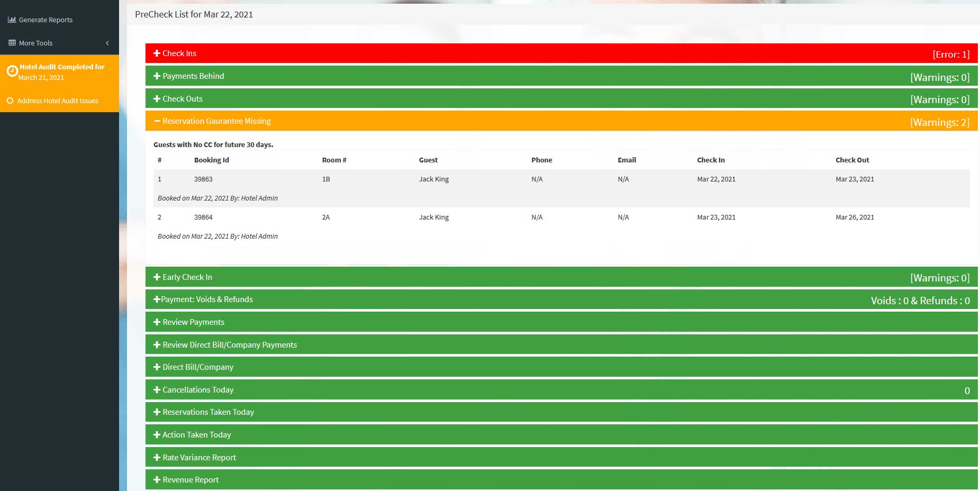Click the Check Out column header
The image size is (980, 491).
852,160
